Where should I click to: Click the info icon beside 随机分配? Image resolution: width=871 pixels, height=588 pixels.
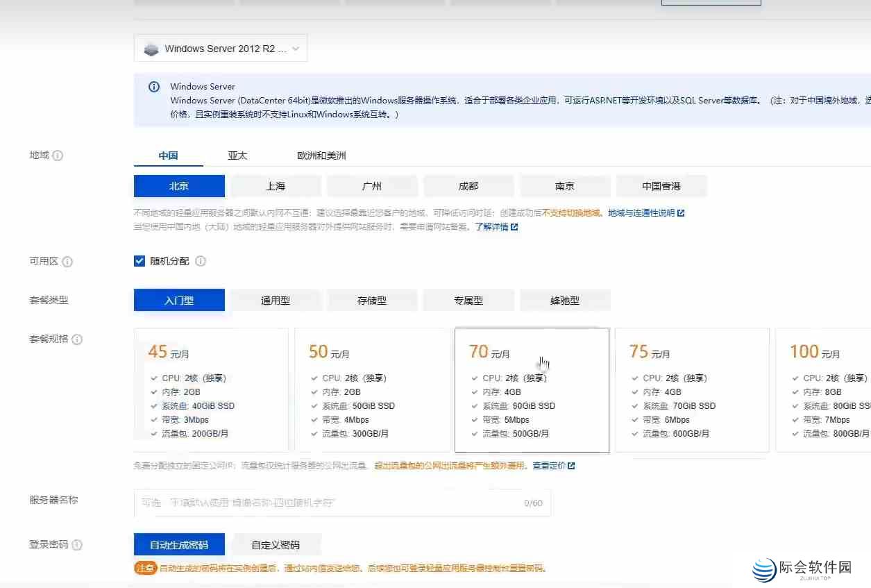pos(201,262)
